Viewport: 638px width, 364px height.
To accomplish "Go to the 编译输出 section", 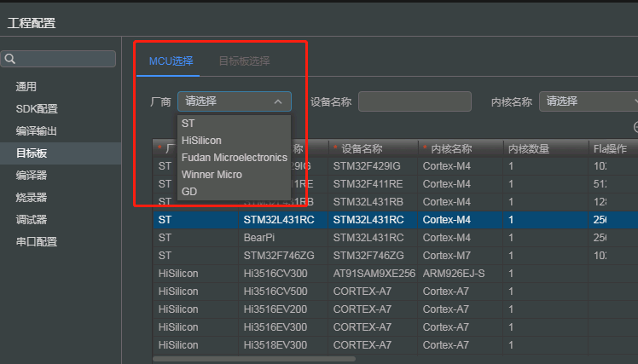I will click(x=36, y=131).
